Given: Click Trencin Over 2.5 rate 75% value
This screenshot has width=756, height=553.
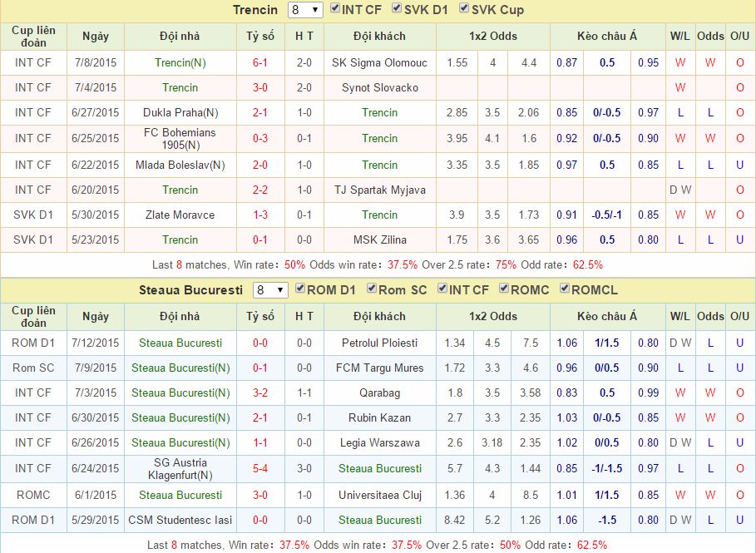Looking at the screenshot, I should (x=506, y=265).
